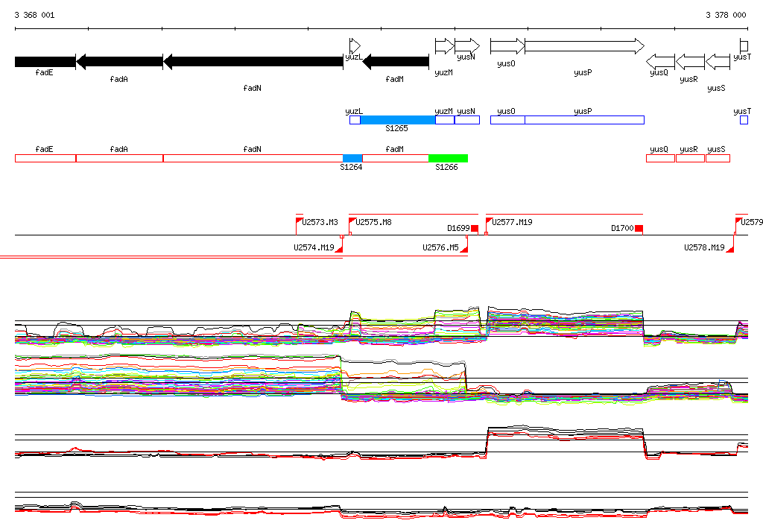Select the red outlined fadN box

click(253, 158)
